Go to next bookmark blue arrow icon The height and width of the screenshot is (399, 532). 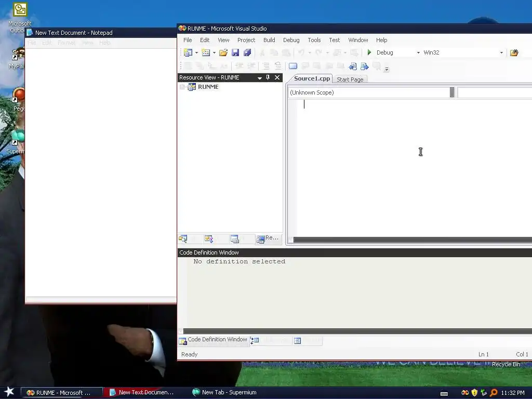[365, 66]
